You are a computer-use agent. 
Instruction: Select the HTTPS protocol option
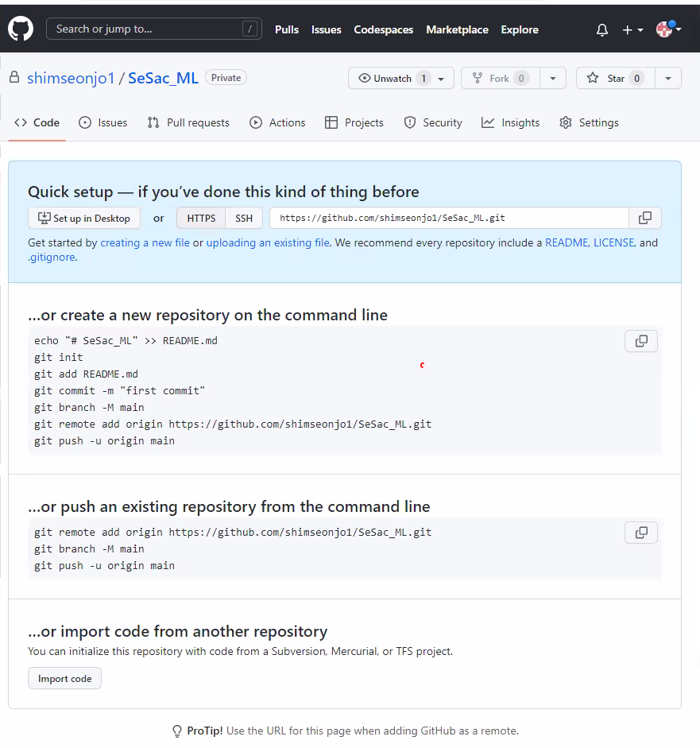[201, 218]
